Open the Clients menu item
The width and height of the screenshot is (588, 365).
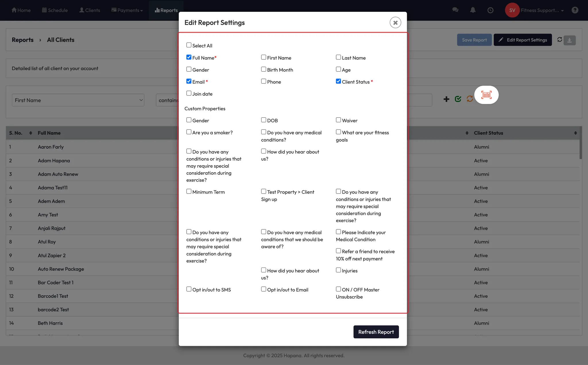90,10
